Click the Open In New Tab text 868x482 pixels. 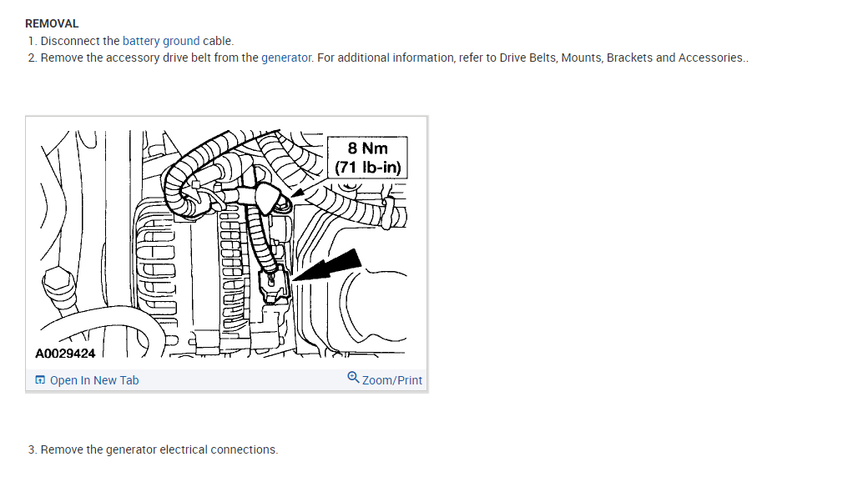(x=94, y=380)
